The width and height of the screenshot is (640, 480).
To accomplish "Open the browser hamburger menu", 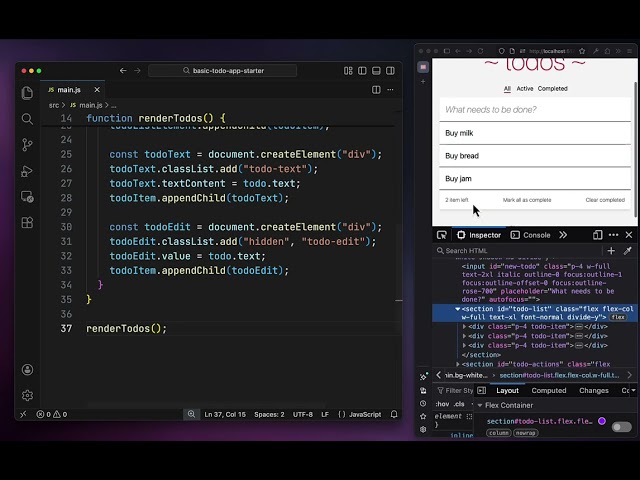I will [x=630, y=51].
